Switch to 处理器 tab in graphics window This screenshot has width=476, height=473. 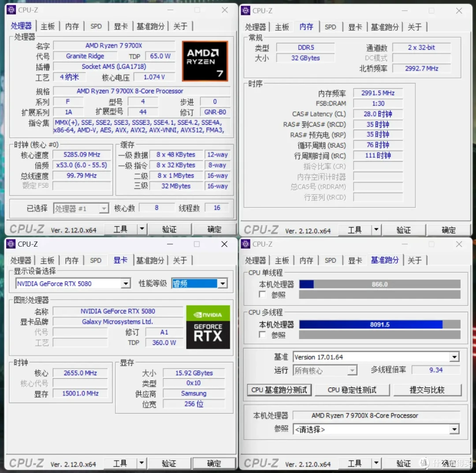coord(21,260)
